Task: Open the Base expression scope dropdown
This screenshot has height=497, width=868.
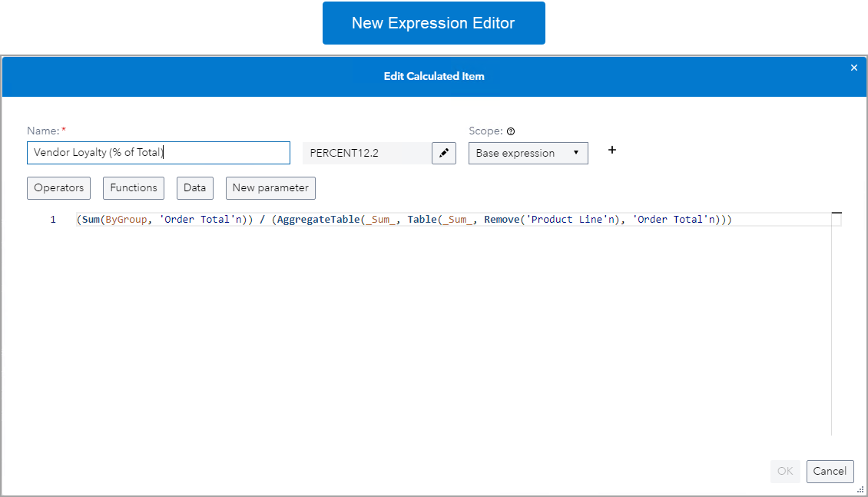Action: pos(528,153)
